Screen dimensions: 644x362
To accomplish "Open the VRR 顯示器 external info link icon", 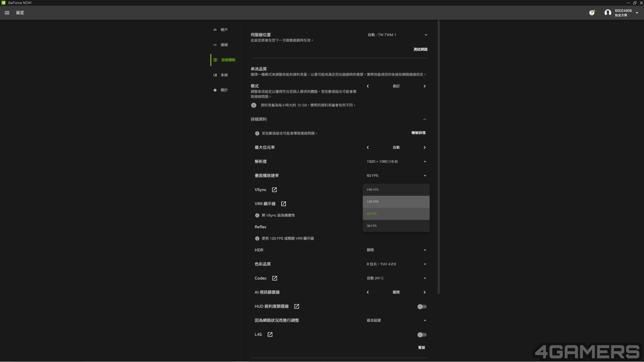I will point(283,204).
